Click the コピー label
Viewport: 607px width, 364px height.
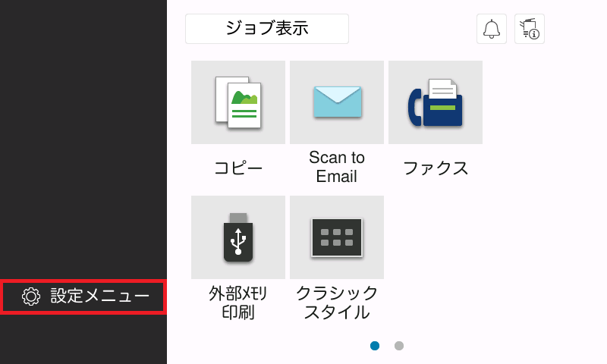tap(238, 168)
